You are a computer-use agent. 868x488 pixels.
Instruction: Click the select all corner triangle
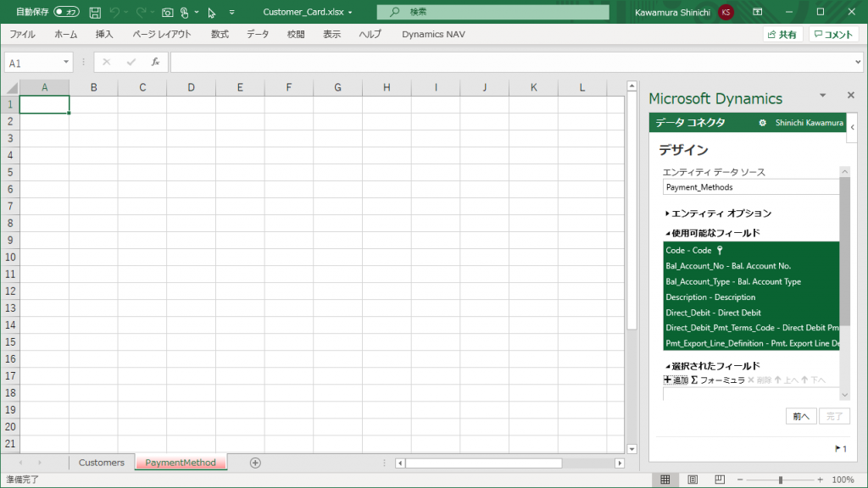click(x=12, y=87)
